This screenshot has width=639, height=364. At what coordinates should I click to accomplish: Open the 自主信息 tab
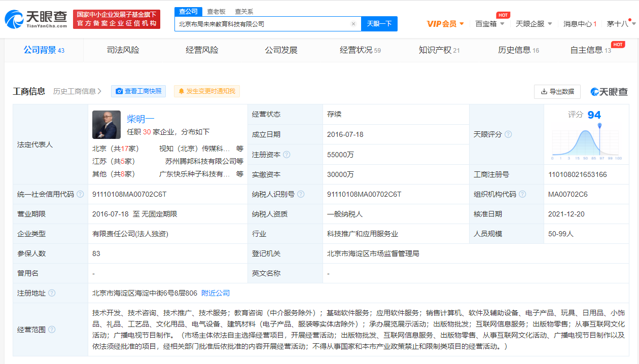[591, 50]
